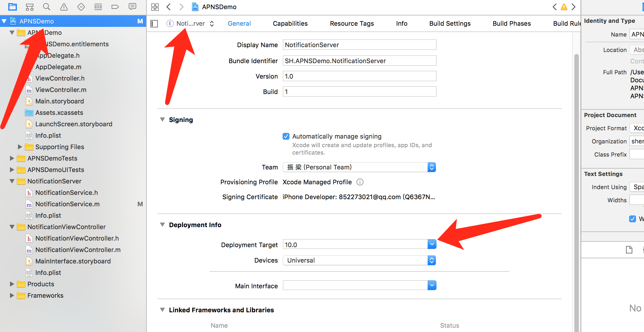Go forward in editor history
This screenshot has width=644, height=332.
(181, 7)
